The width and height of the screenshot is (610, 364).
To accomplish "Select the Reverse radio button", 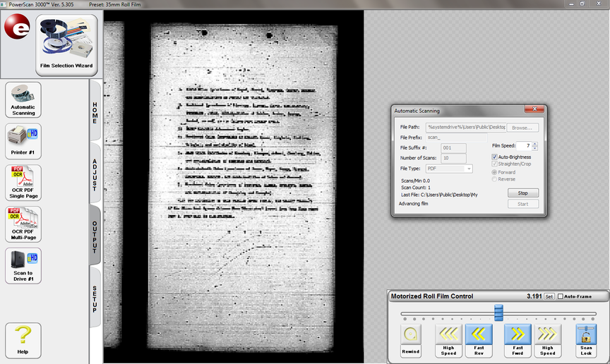I will click(495, 179).
